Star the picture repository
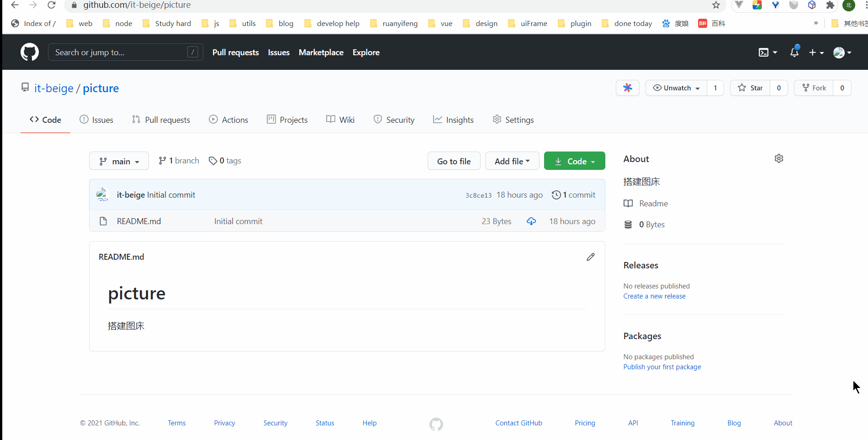This screenshot has height=440, width=868. pos(750,88)
